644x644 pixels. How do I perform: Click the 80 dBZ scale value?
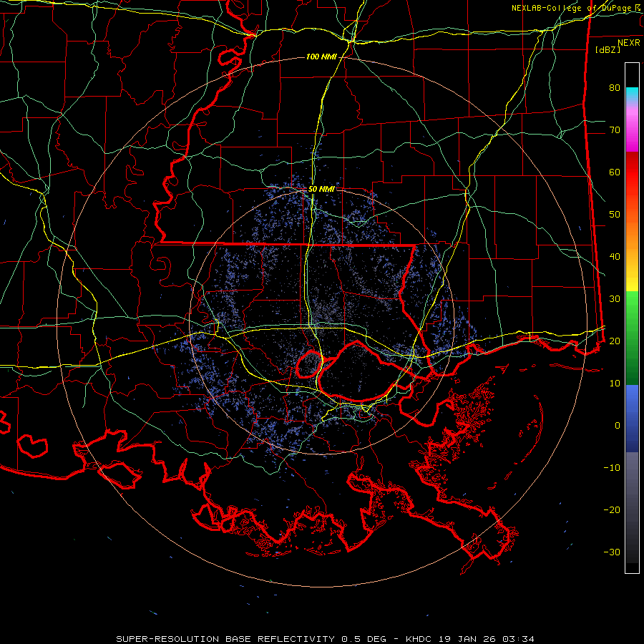[615, 88]
